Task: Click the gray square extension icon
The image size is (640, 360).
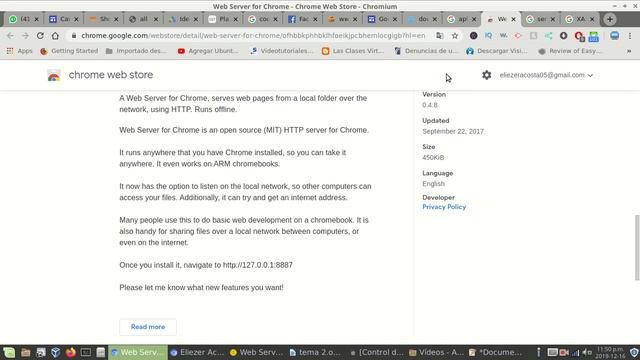Action: [533, 36]
